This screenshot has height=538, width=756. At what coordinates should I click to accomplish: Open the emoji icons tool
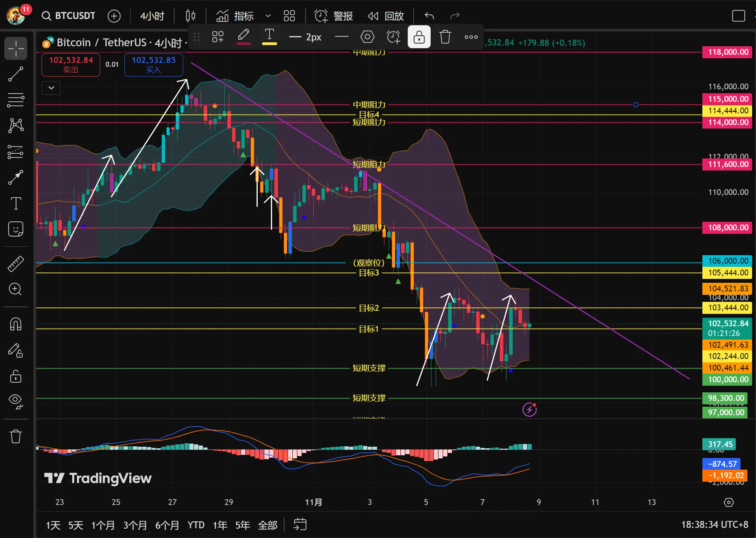pyautogui.click(x=16, y=229)
